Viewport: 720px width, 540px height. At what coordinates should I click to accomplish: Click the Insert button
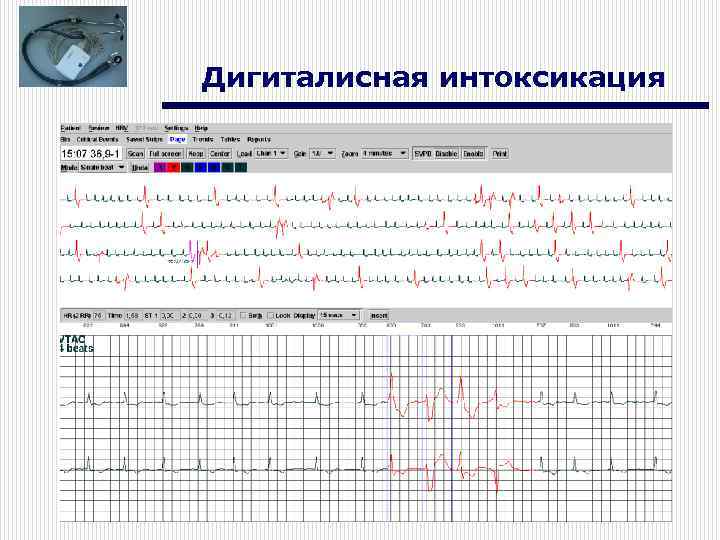click(379, 315)
